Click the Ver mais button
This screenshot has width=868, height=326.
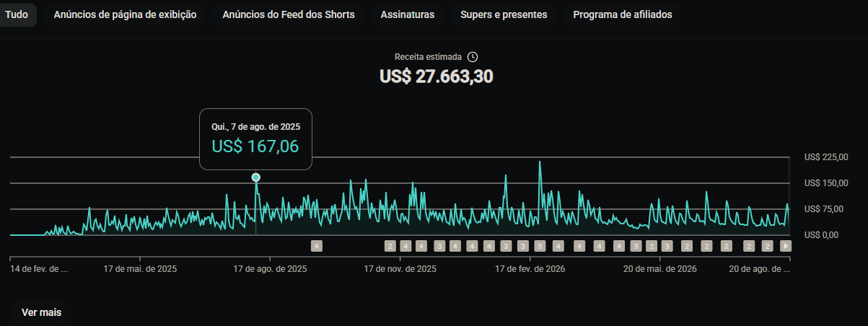pyautogui.click(x=42, y=312)
